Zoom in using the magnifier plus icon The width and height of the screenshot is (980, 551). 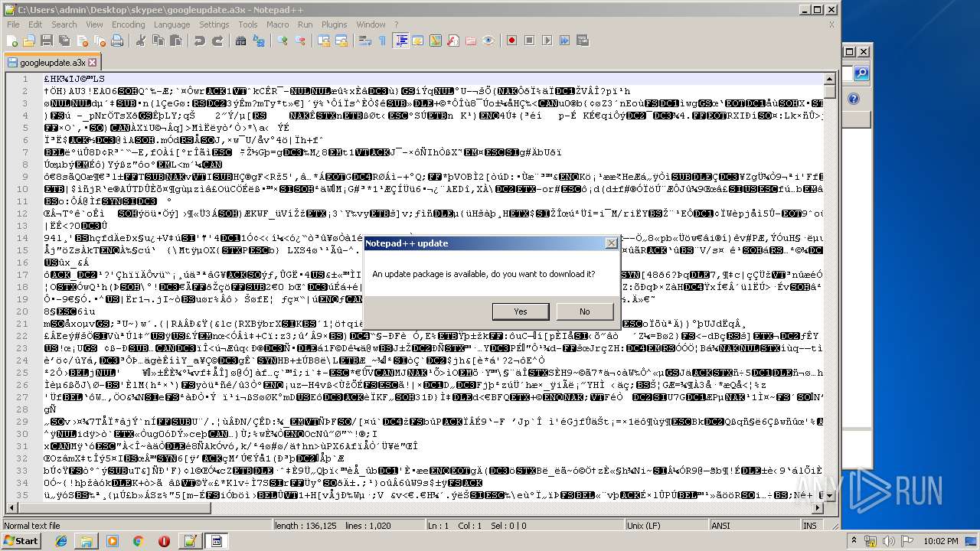(283, 41)
